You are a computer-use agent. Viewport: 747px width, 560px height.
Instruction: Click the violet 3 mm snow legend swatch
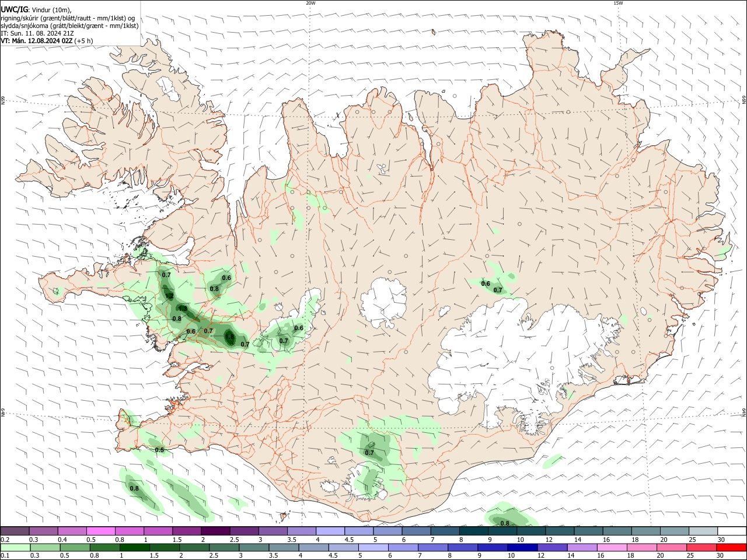click(273, 531)
